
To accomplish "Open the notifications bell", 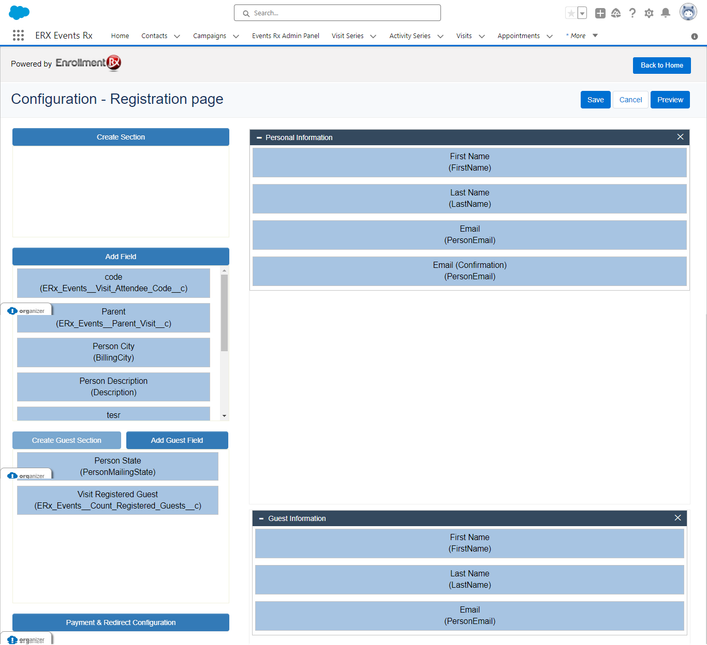I will click(666, 13).
